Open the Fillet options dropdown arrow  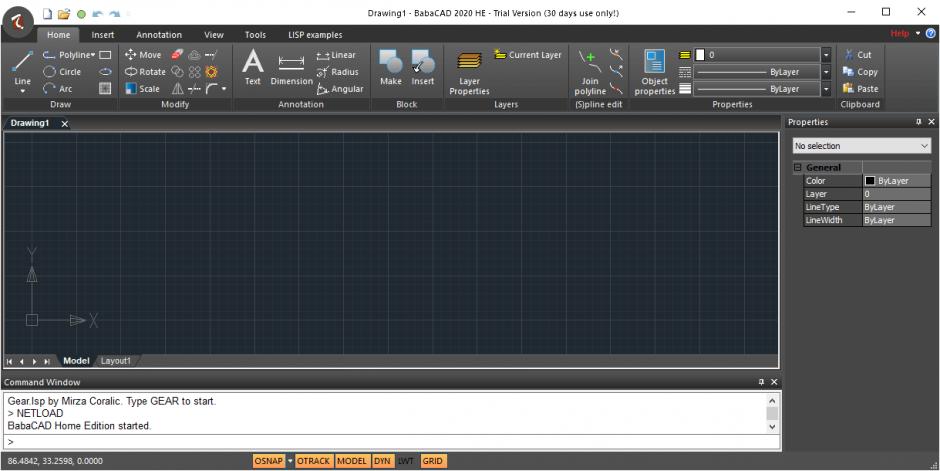[x=224, y=89]
